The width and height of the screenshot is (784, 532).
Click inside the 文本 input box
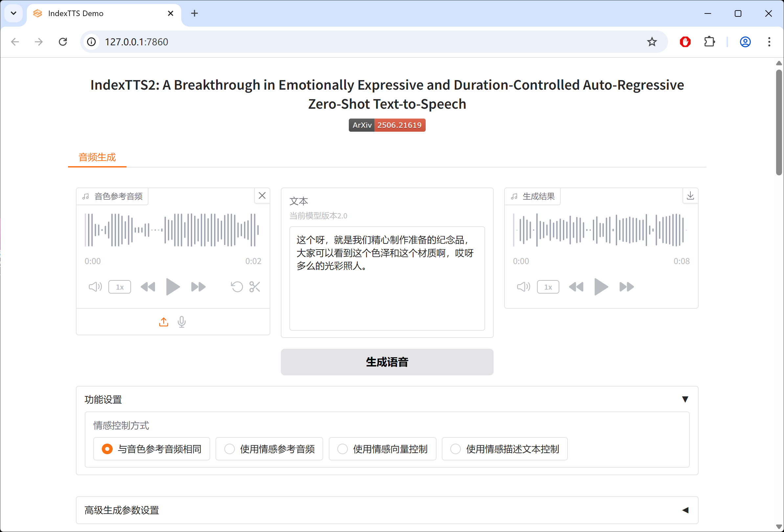point(387,278)
